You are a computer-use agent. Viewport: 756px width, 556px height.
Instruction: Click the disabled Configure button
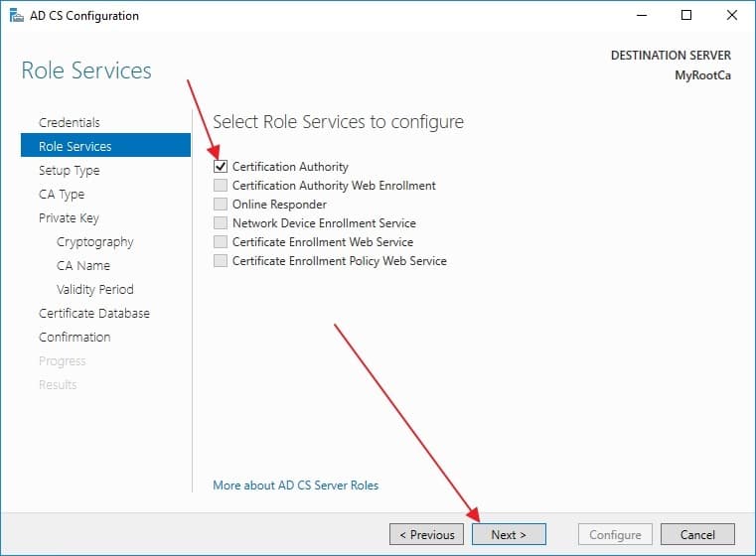[x=615, y=534]
